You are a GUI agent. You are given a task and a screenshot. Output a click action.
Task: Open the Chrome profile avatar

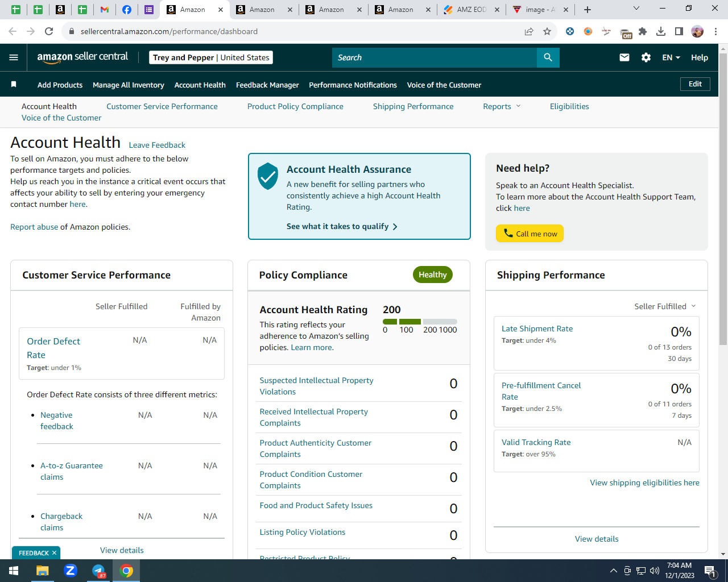click(x=697, y=31)
